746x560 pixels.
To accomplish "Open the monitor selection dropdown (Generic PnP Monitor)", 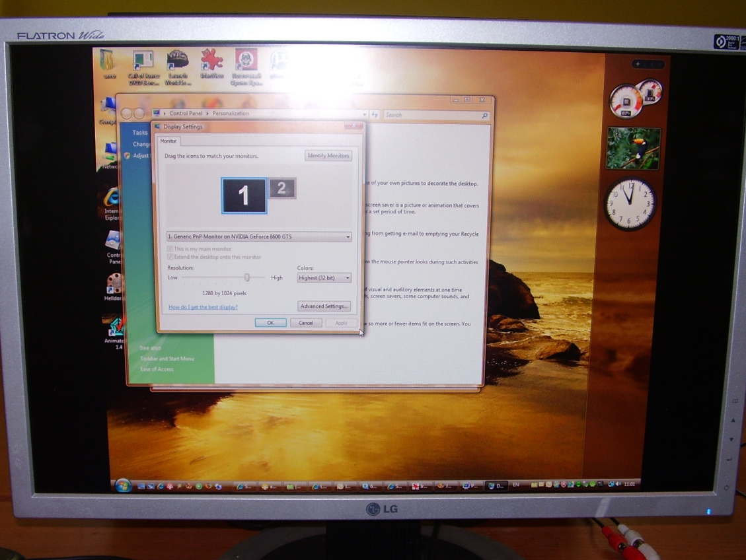I will (259, 236).
